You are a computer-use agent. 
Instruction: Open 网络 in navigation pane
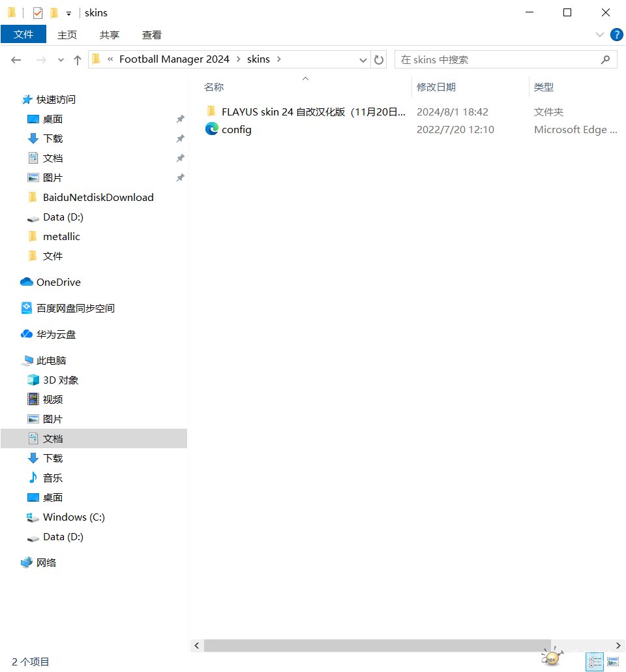tap(46, 562)
